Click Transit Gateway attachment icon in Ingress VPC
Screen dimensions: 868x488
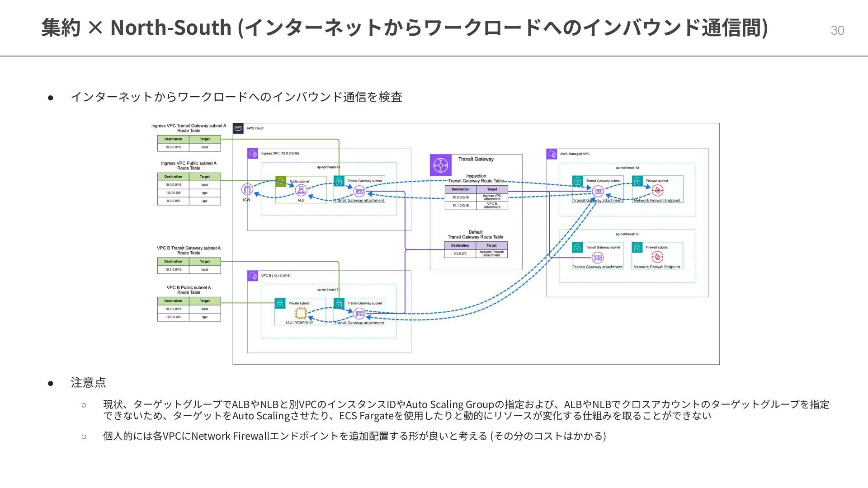(359, 191)
